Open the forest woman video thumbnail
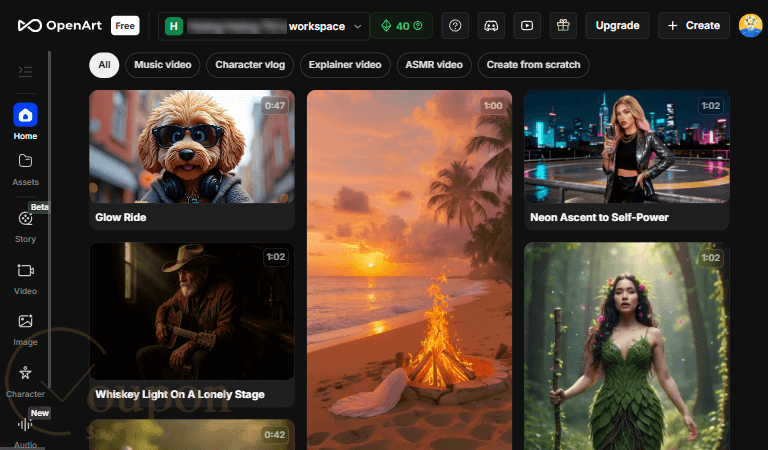 627,346
